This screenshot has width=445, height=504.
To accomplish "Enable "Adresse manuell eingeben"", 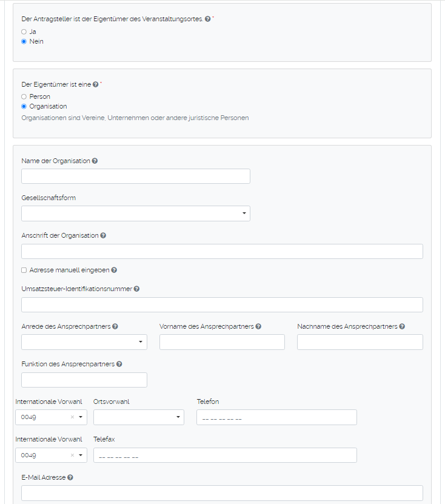I will (24, 269).
